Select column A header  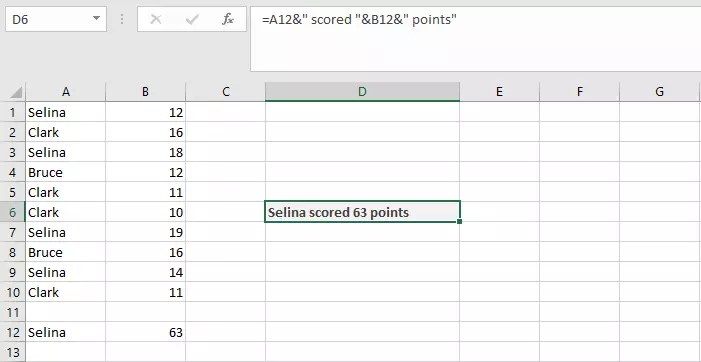(x=66, y=92)
